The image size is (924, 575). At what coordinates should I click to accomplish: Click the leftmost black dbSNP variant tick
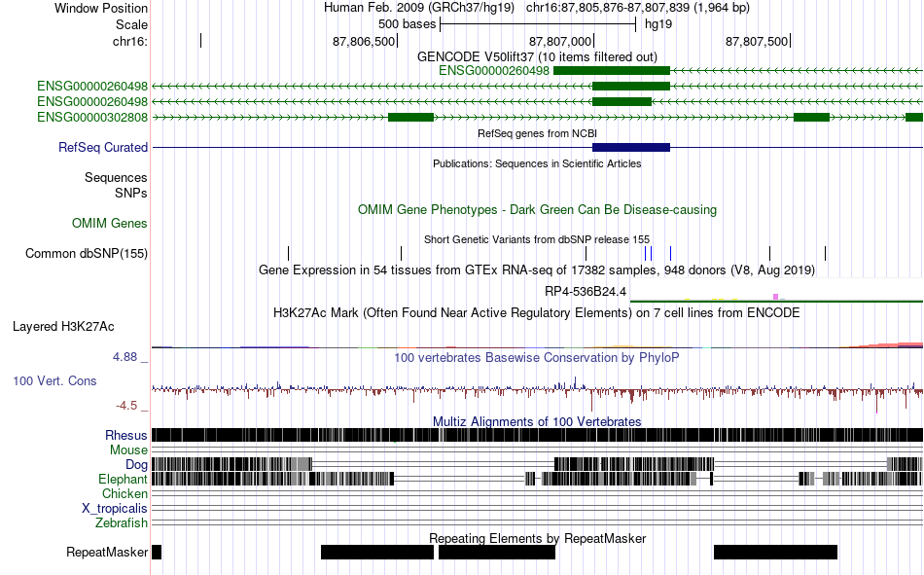288,254
